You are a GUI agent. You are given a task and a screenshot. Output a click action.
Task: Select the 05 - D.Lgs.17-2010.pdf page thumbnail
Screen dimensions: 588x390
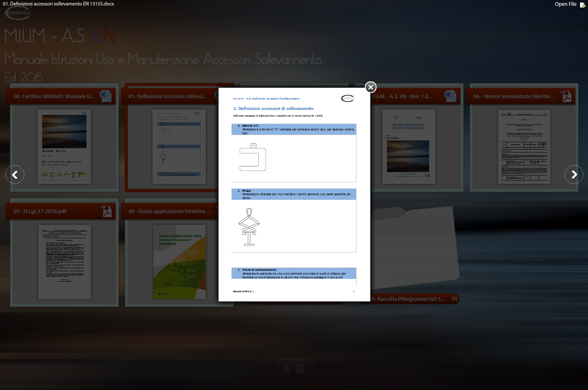(x=64, y=262)
